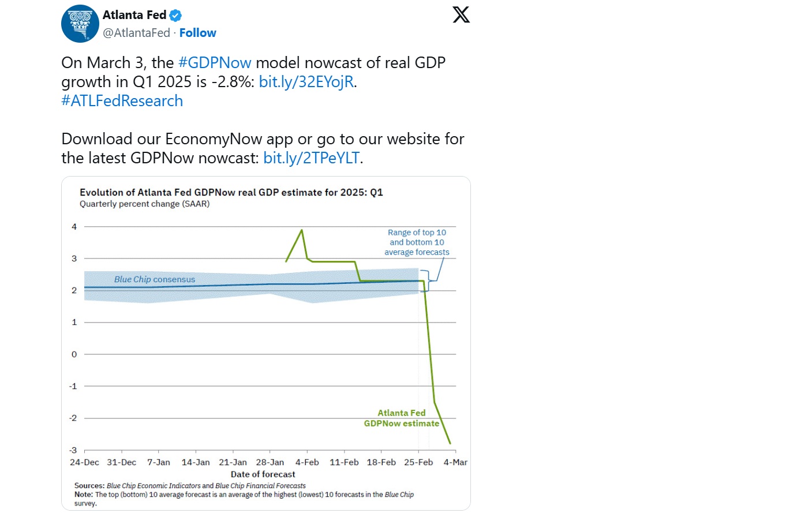Click the 24-Dec date axis label
Image resolution: width=812 pixels, height=513 pixels.
tap(84, 462)
